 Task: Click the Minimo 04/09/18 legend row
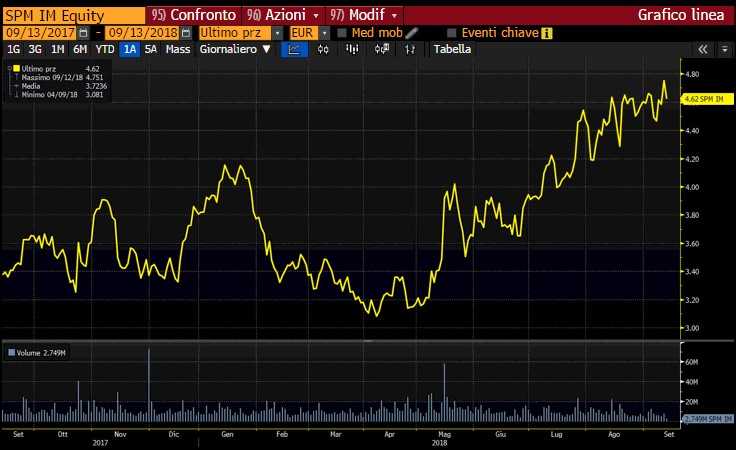[59, 94]
